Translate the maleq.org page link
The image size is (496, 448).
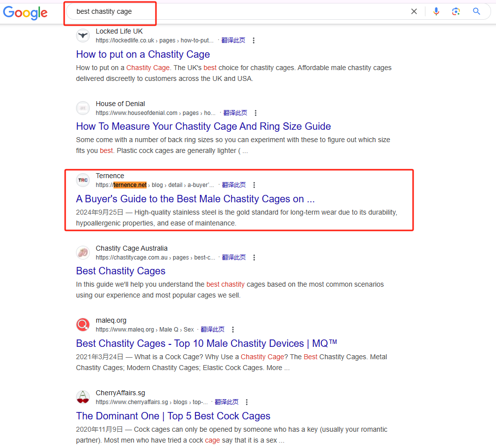[213, 330]
